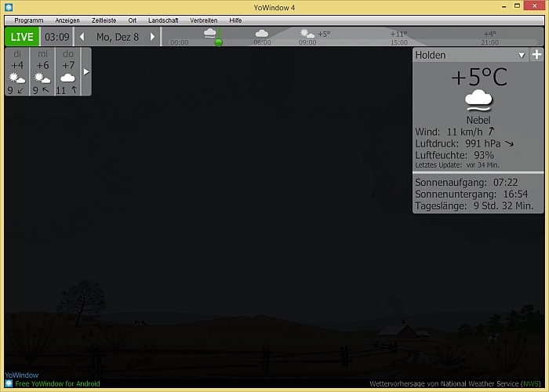549x392 pixels.
Task: Open the NWS link
Action: click(x=529, y=384)
